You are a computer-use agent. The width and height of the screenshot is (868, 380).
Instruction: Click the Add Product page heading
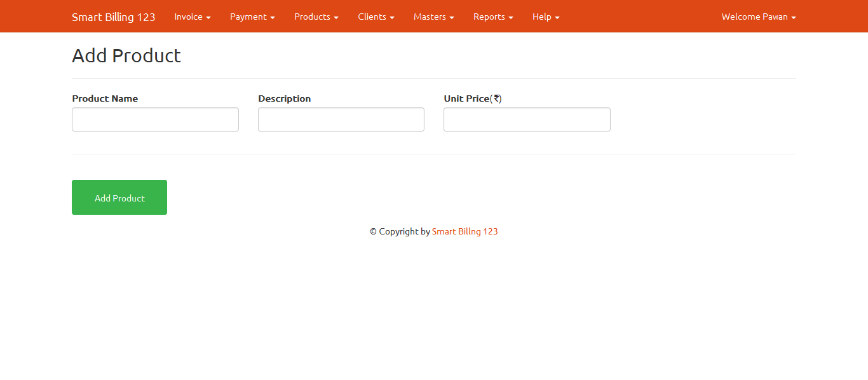coord(126,55)
